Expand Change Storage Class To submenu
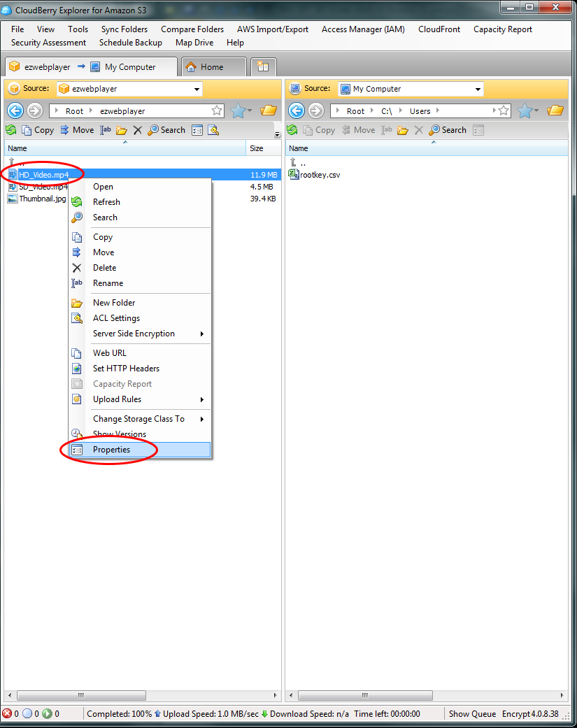577x728 pixels. tap(202, 420)
